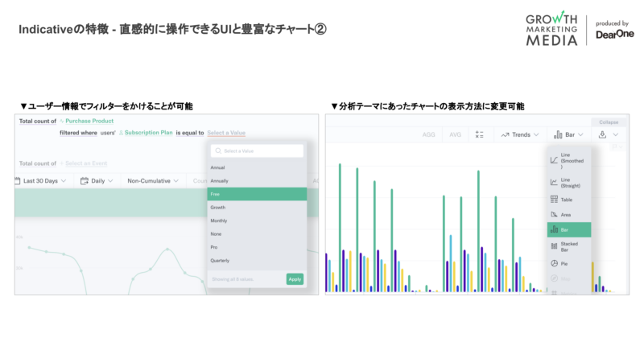Click the green Apply button

point(295,279)
